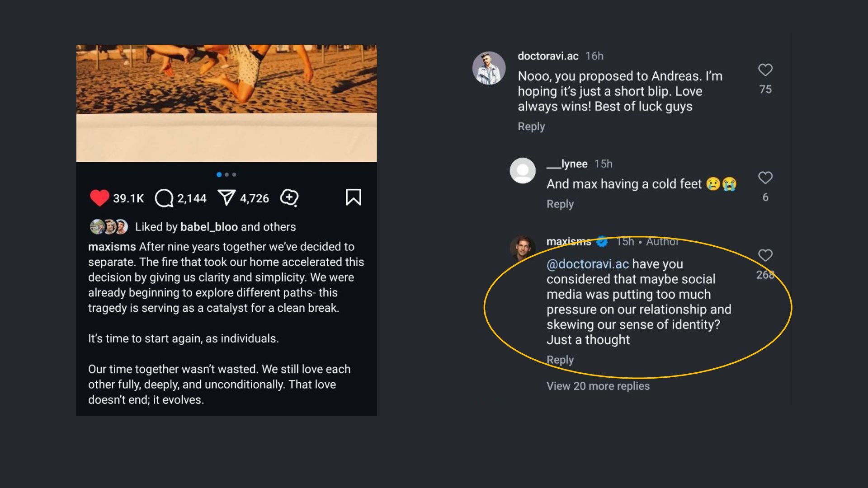Image resolution: width=868 pixels, height=488 pixels.
Task: Like the __lynee reply comment
Action: [x=765, y=178]
